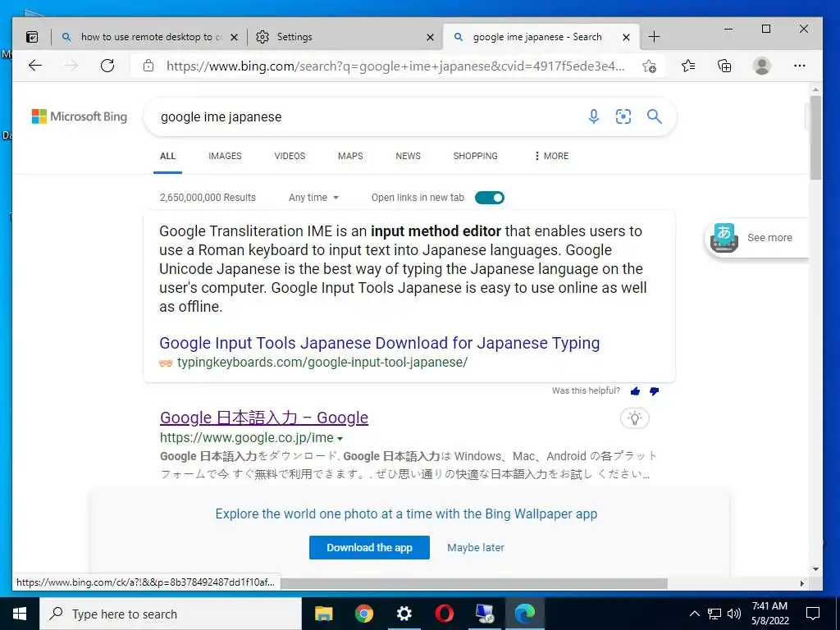The image size is (840, 630).
Task: Open a new browser tab
Action: pyautogui.click(x=654, y=37)
